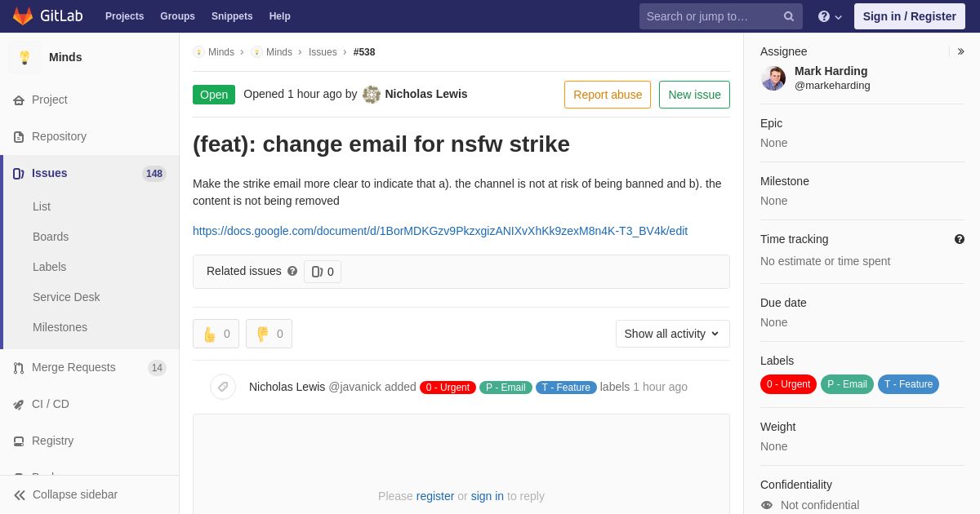Screen dimensions: 980x514
Task: Click the GitLab fox logo
Action: [23, 16]
